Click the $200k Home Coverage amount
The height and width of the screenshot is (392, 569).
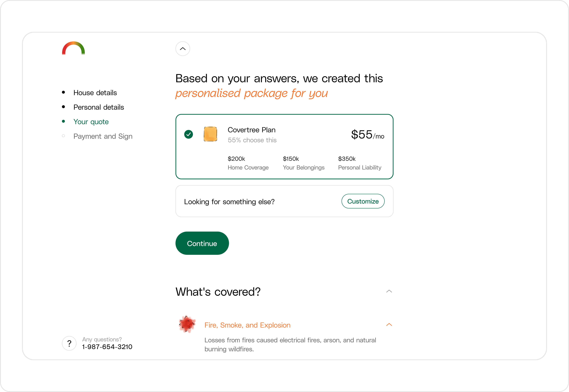pos(236,159)
